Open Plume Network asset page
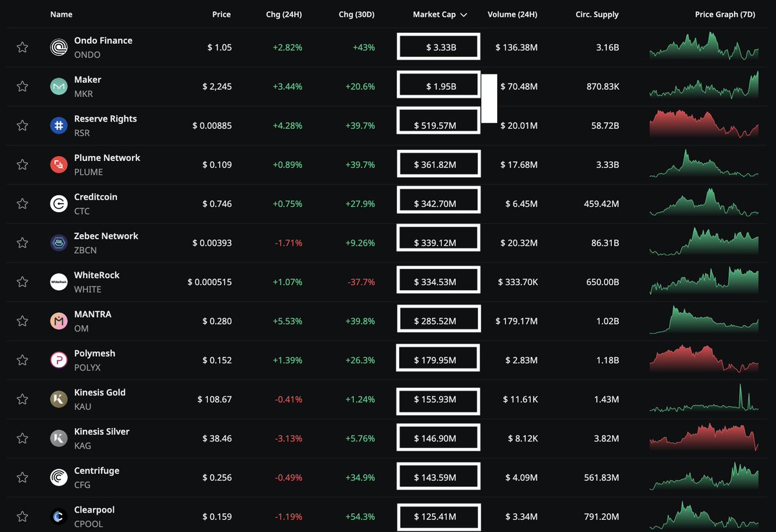The height and width of the screenshot is (532, 776). tap(107, 158)
